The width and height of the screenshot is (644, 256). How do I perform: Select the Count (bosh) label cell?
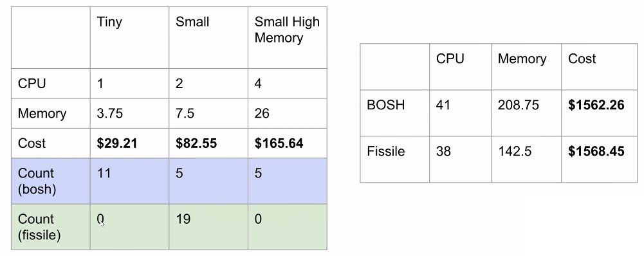coord(51,181)
